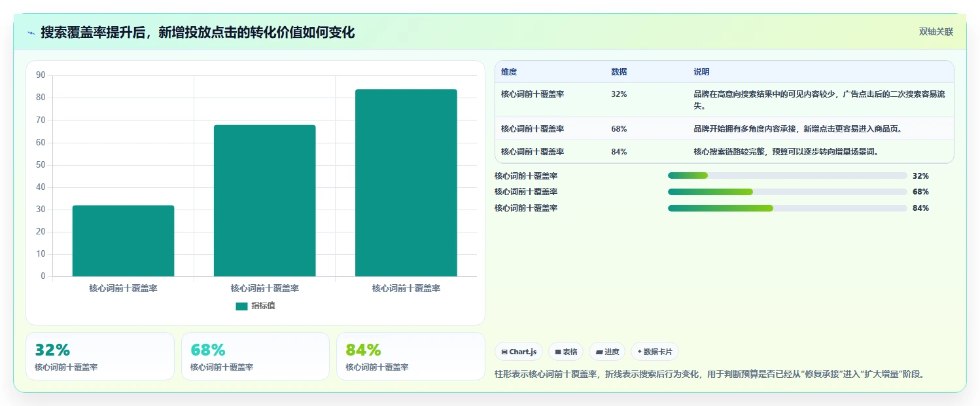This screenshot has height=406, width=980.
Task: Click the 进度 chip
Action: [607, 352]
